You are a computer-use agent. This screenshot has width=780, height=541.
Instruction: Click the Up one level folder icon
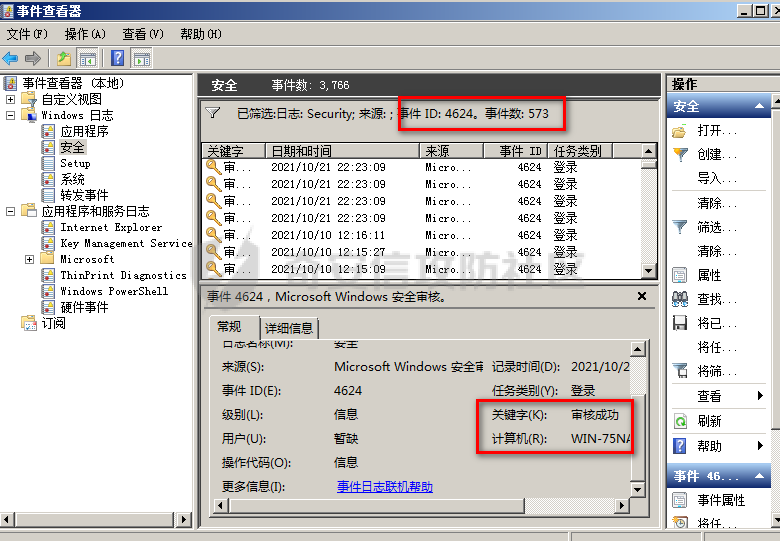(x=64, y=58)
